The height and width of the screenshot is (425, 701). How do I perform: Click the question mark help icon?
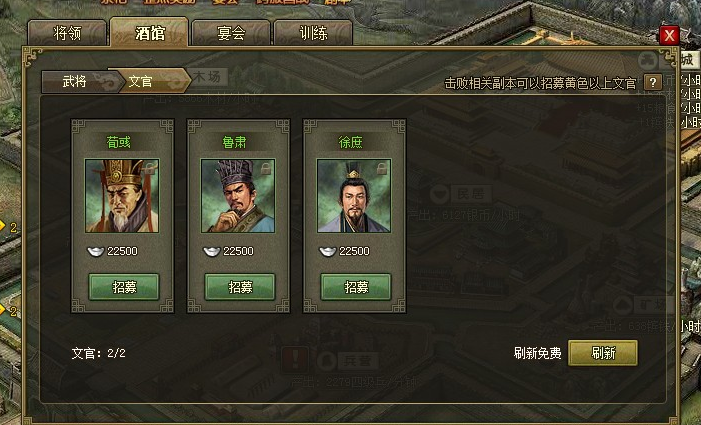[x=653, y=82]
